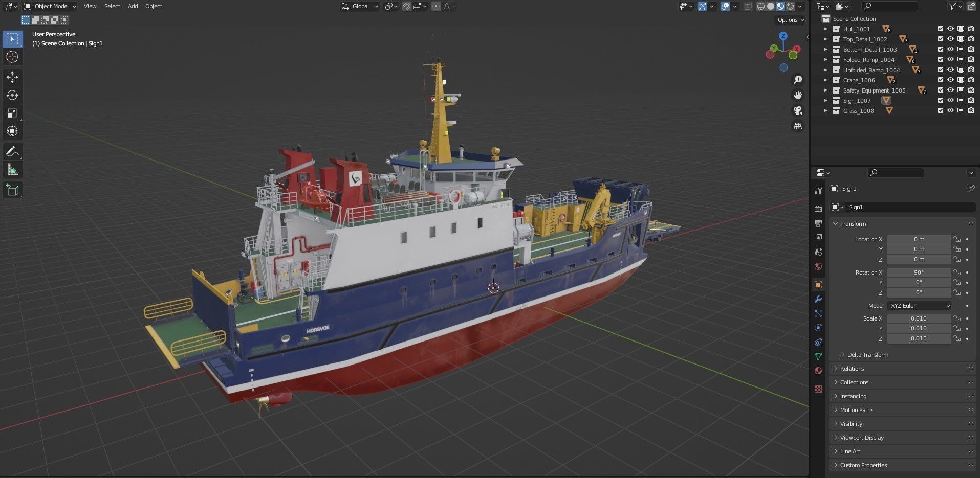Select the Select Box tool
Viewport: 980px width, 478px height.
click(x=12, y=39)
